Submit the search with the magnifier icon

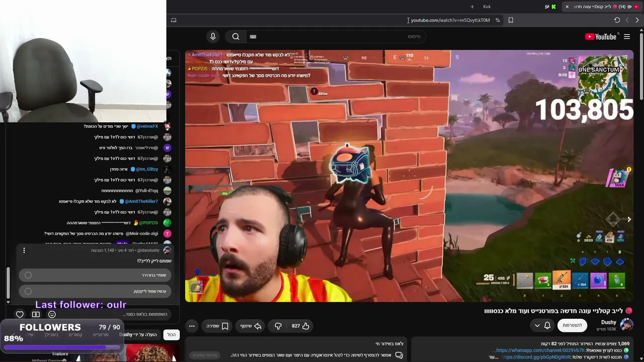[235, 36]
